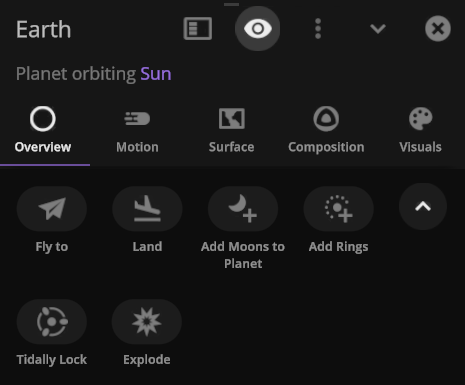Click the Land airplane icon
The height and width of the screenshot is (385, 465).
(x=147, y=209)
